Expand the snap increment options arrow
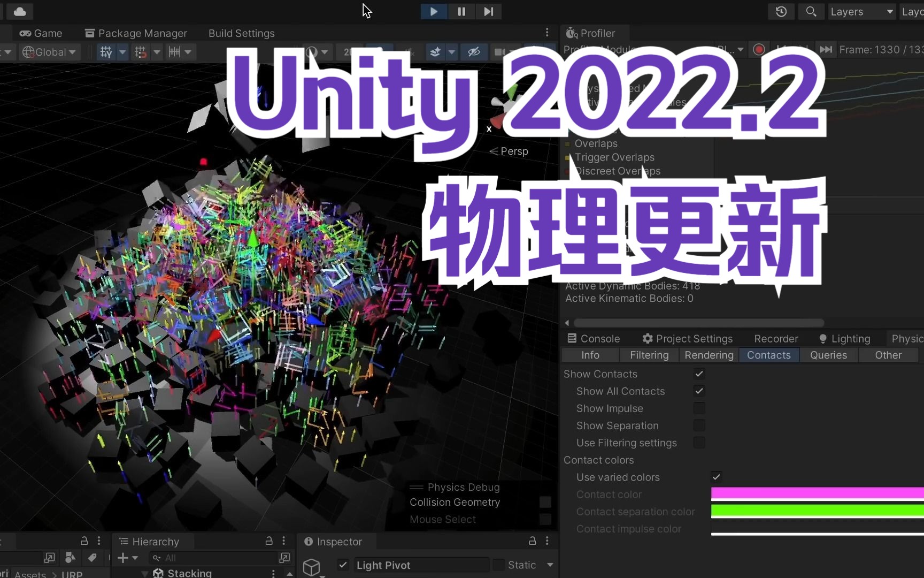 [x=157, y=52]
